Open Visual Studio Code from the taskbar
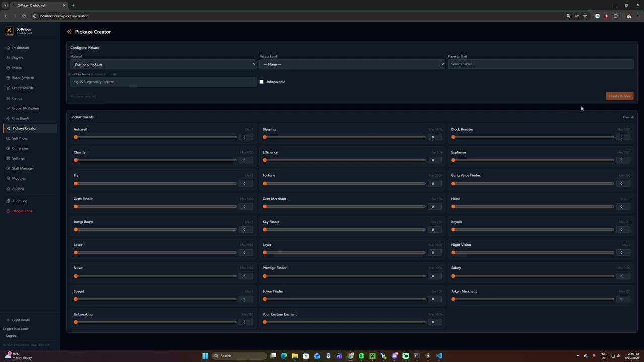Image resolution: width=644 pixels, height=362 pixels. (x=439, y=356)
